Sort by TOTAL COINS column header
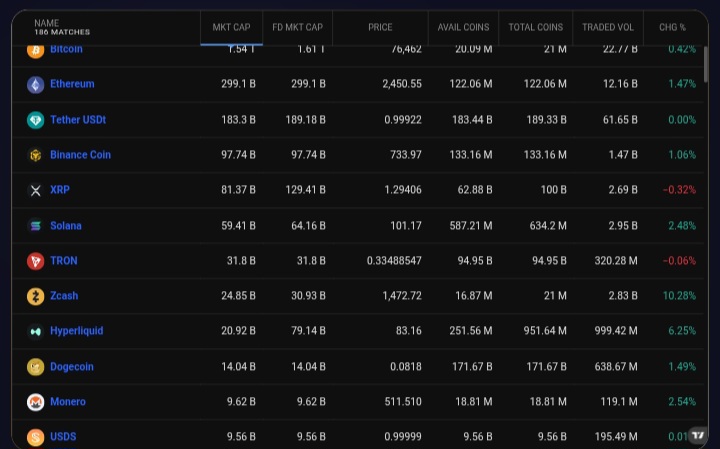This screenshot has width=720, height=449. pos(536,28)
